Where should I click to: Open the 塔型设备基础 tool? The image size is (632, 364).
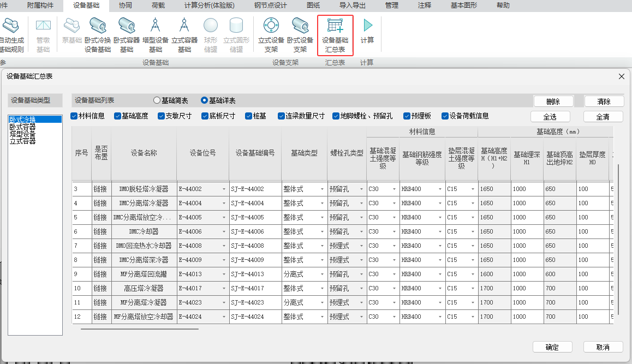(155, 26)
